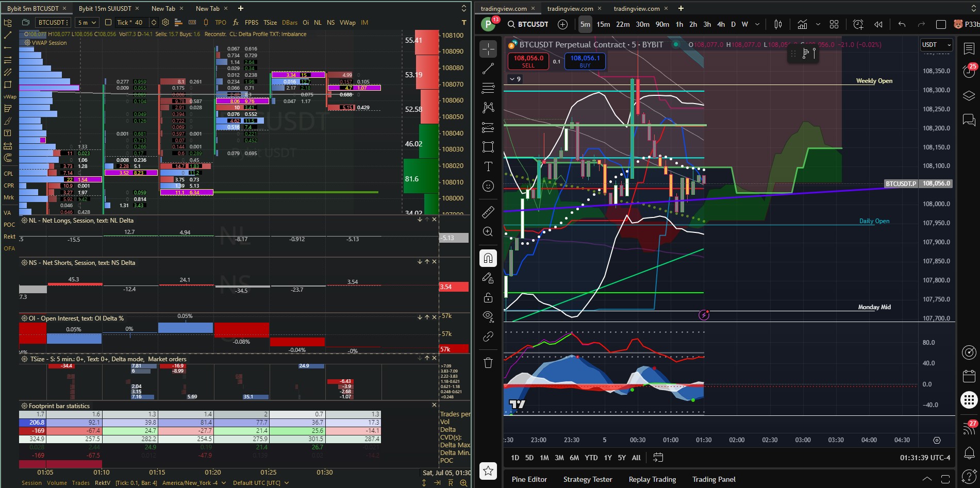
Task: Open the Pine Editor tab
Action: pos(529,479)
